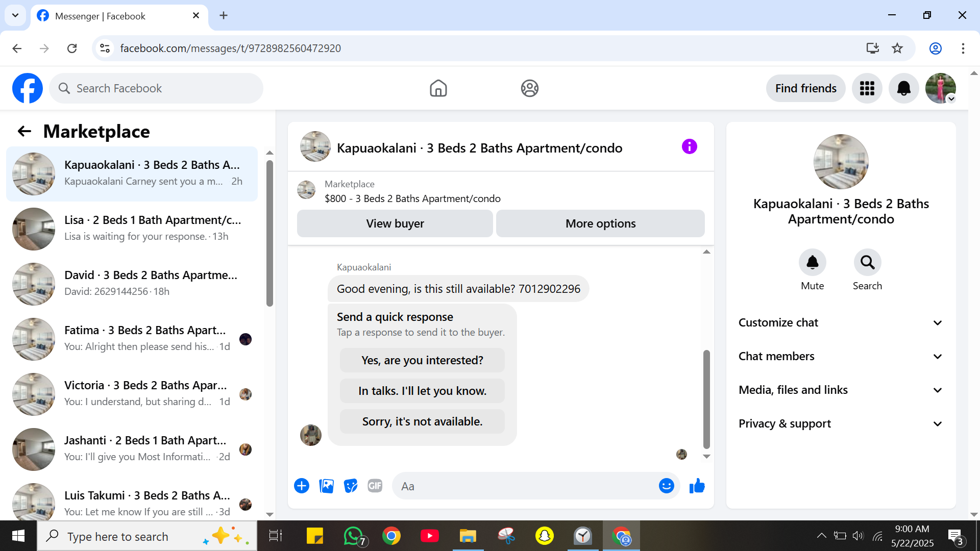The image size is (980, 551).
Task: Open the Windows notification center
Action: click(955, 536)
